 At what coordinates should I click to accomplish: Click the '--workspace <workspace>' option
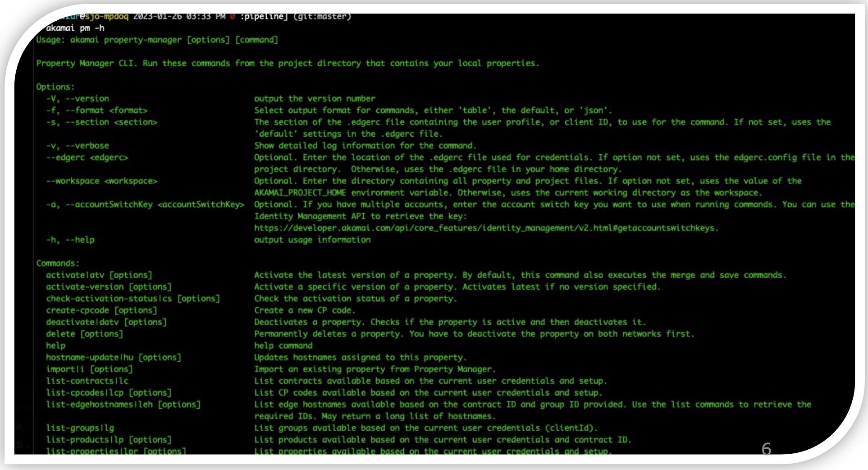[x=101, y=181]
